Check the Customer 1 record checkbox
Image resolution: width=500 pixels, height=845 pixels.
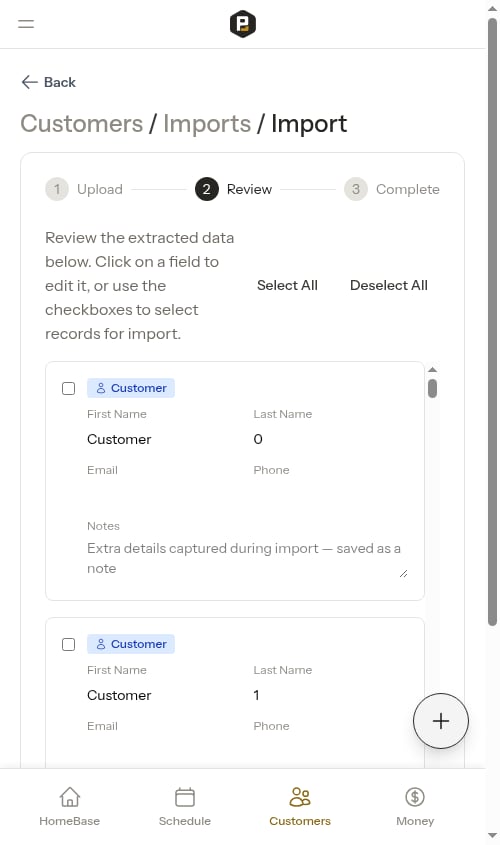(x=68, y=645)
